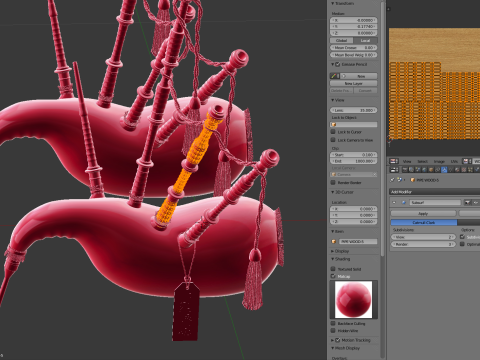Image resolution: width=480 pixels, height=360 pixels.
Task: Click the pin icon in properties context
Action: (392, 180)
